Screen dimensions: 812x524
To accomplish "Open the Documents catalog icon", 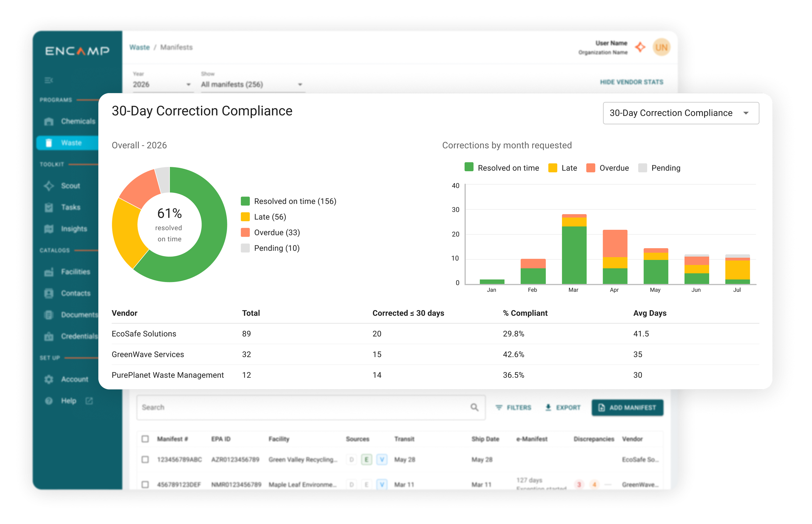I will coord(49,315).
